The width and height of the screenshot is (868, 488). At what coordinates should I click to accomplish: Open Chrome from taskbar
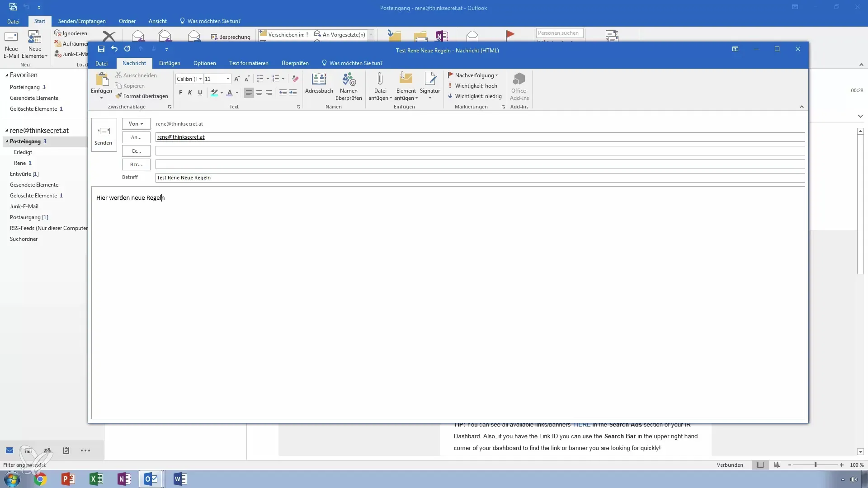coord(40,479)
